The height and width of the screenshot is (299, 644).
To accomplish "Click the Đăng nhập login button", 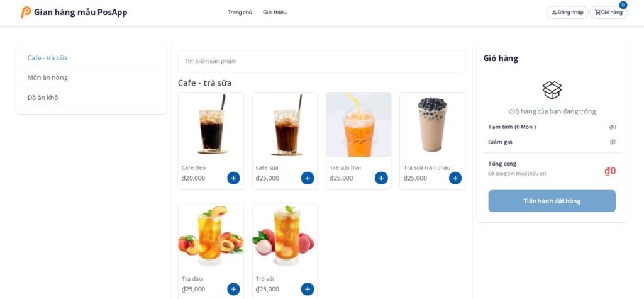I will point(567,13).
